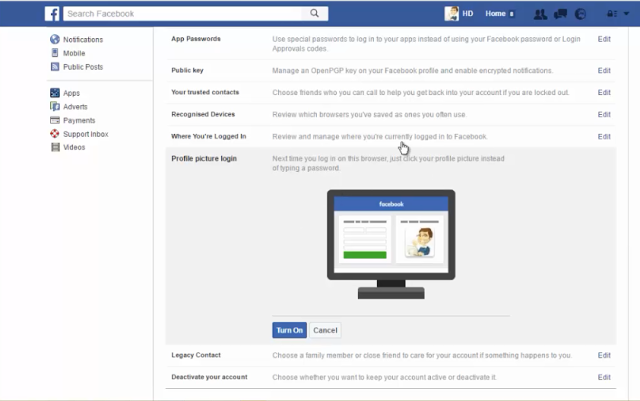Edit App Passwords setting
This screenshot has height=401, width=640.
604,39
